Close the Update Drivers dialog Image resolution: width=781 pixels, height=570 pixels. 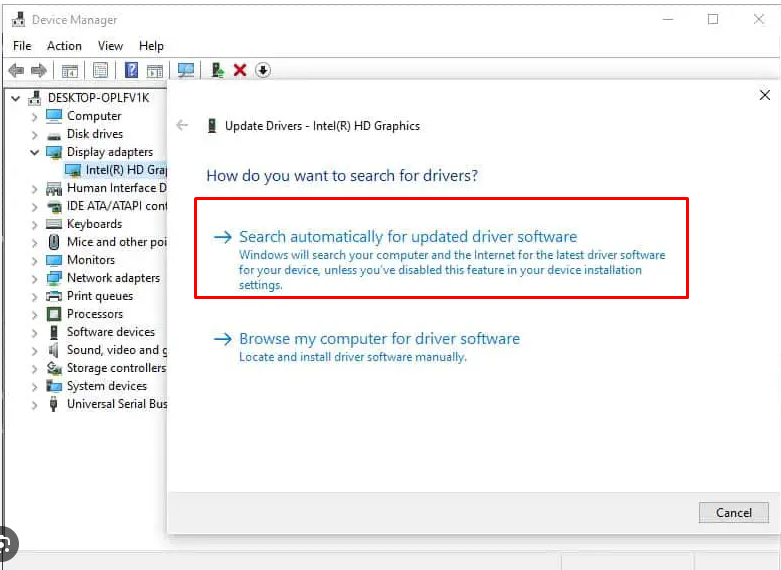[765, 95]
